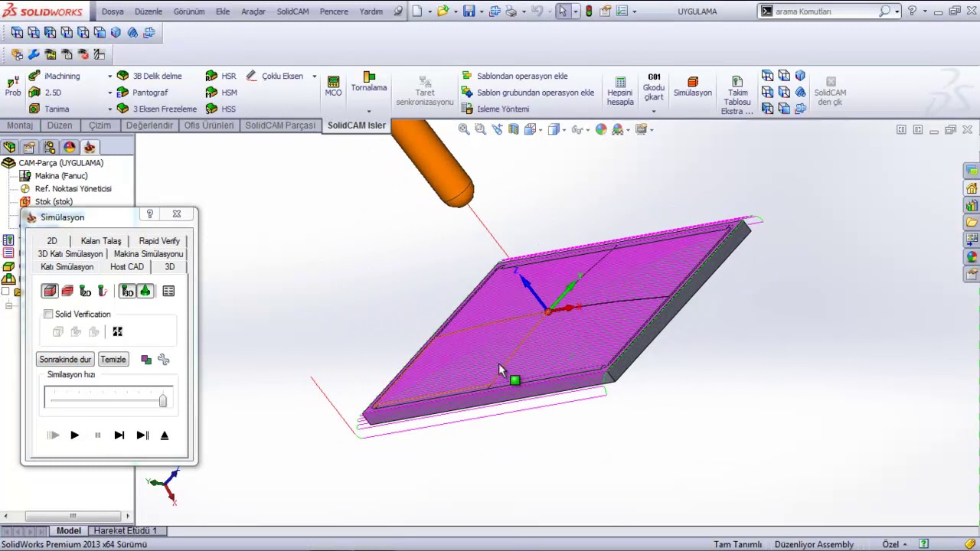Image resolution: width=980 pixels, height=551 pixels.
Task: Choose the HSM machining icon
Action: [211, 93]
